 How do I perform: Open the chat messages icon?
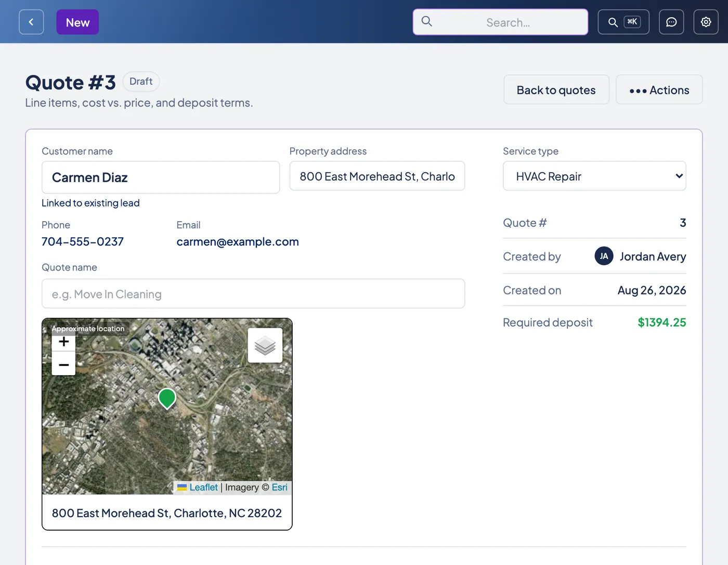tap(671, 22)
